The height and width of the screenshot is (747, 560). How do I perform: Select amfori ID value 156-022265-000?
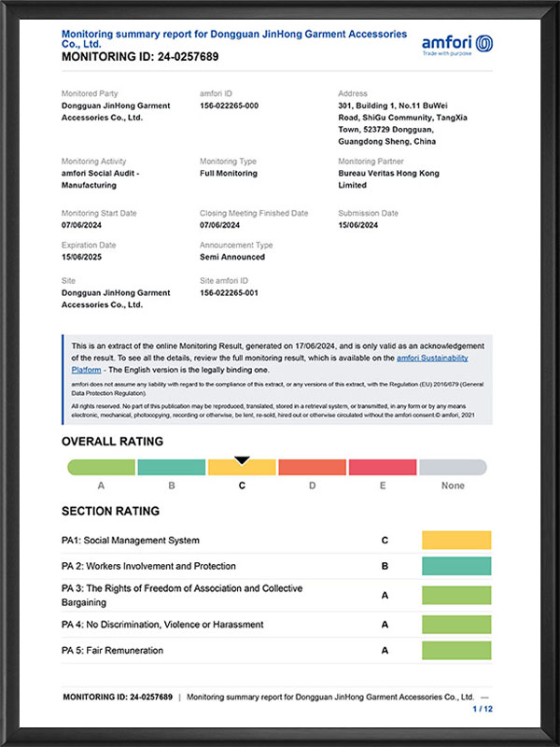pos(229,106)
